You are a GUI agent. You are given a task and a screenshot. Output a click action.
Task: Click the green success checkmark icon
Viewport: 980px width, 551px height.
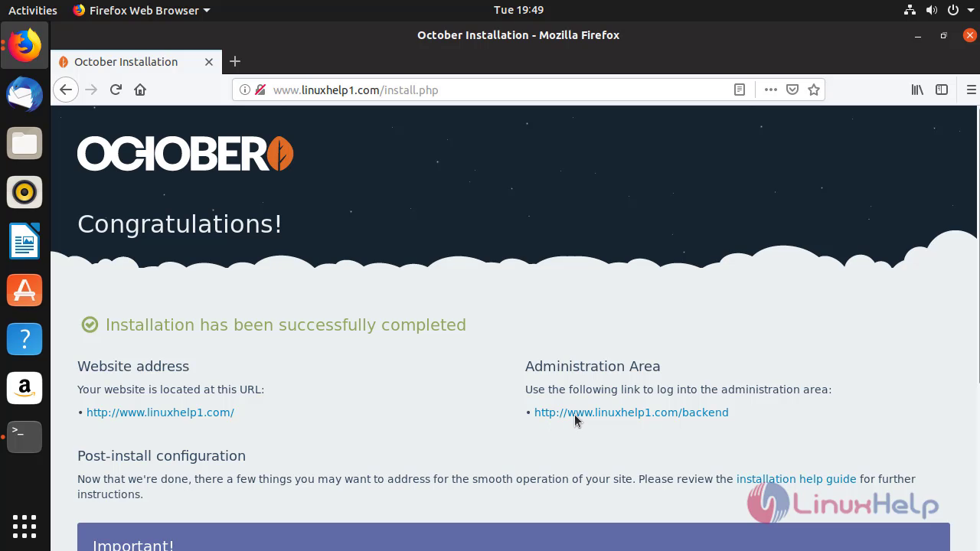coord(90,324)
